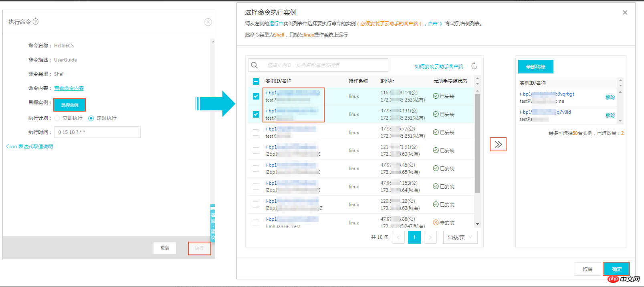Check instance with IP ending 3.64
The width and height of the screenshot is (644, 287).
pos(256,187)
